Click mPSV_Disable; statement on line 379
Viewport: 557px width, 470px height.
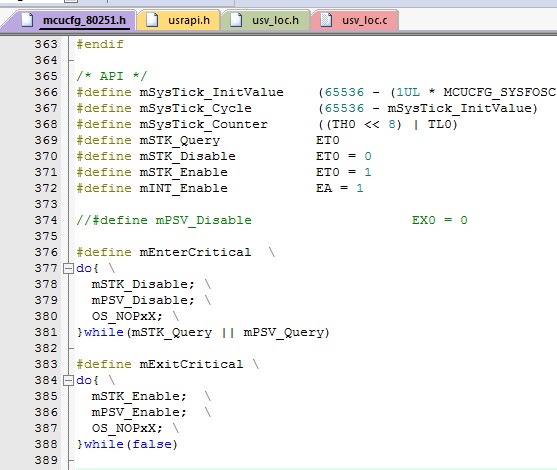[143, 300]
